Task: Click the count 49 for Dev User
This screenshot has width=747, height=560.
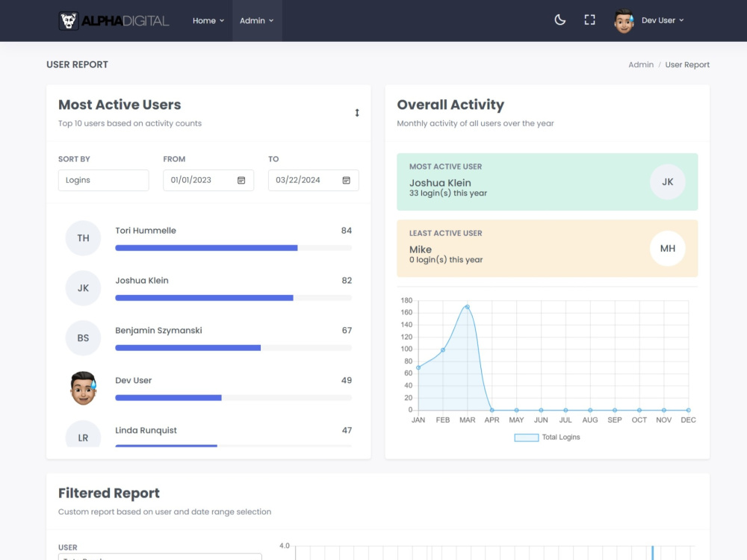Action: click(x=347, y=381)
